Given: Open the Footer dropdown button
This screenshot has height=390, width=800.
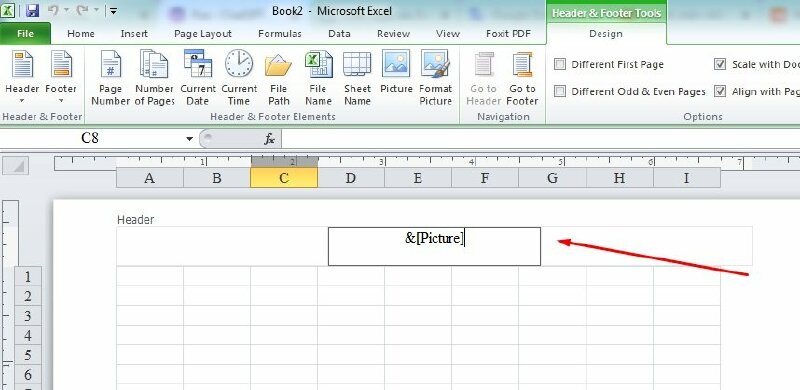Looking at the screenshot, I should pyautogui.click(x=61, y=78).
